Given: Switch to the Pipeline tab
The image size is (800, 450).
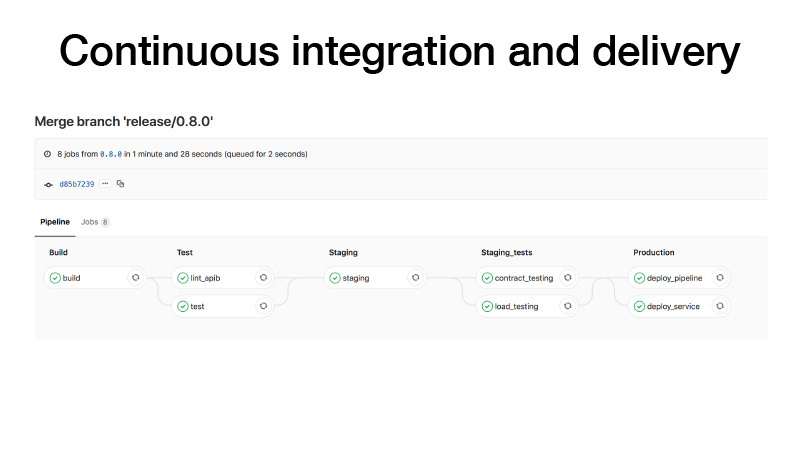Looking at the screenshot, I should [x=55, y=221].
